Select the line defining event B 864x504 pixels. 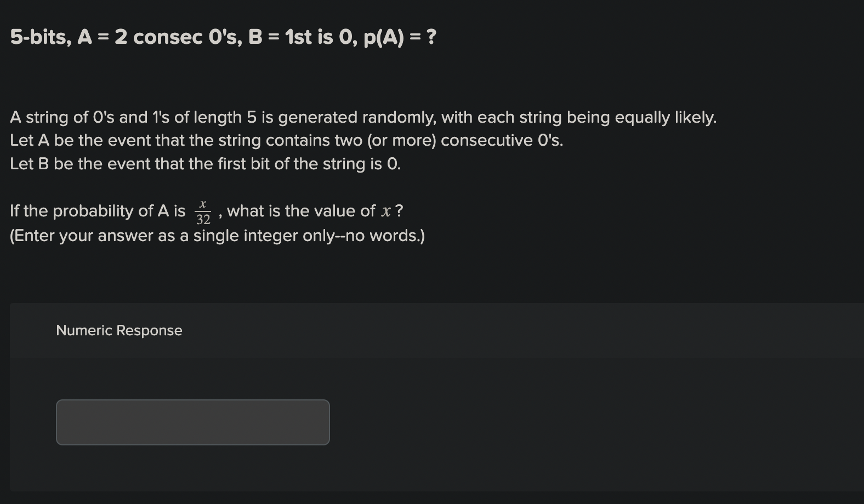pos(205,164)
